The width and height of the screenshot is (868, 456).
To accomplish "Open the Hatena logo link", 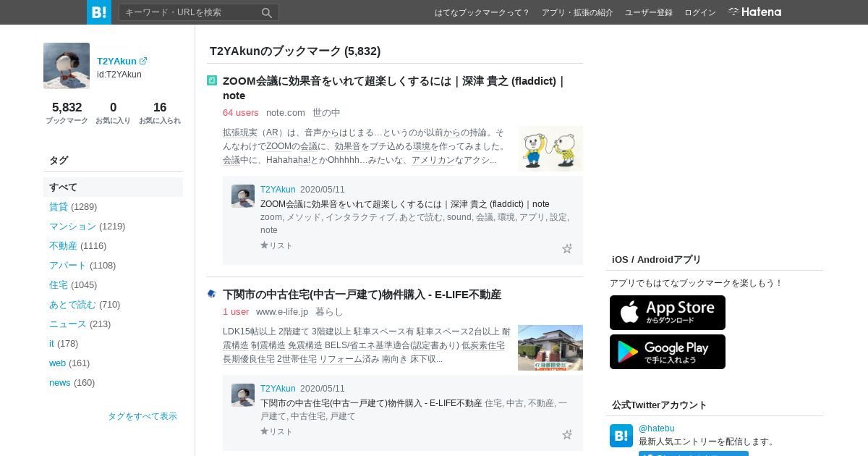I will 754,12.
